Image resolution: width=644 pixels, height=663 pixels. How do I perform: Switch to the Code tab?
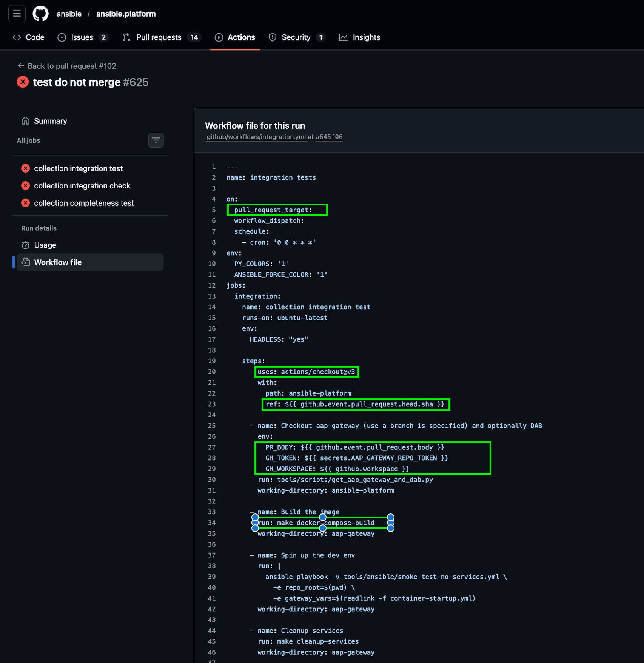[28, 37]
